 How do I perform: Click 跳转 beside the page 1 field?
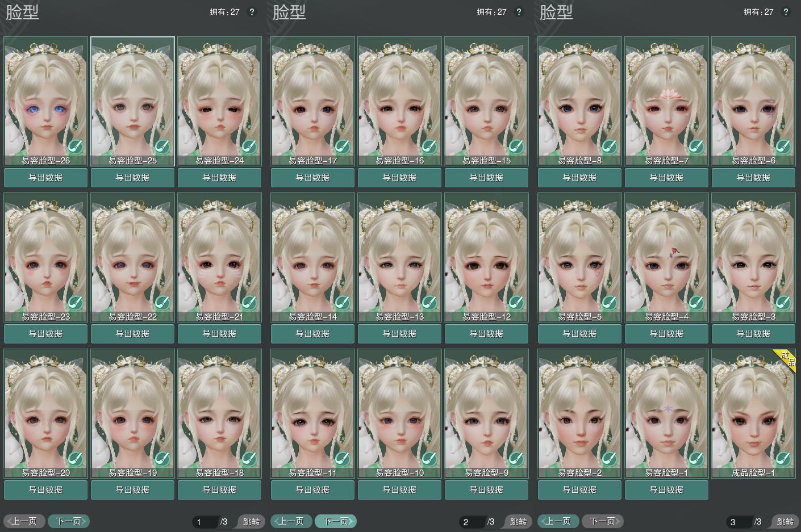click(251, 522)
